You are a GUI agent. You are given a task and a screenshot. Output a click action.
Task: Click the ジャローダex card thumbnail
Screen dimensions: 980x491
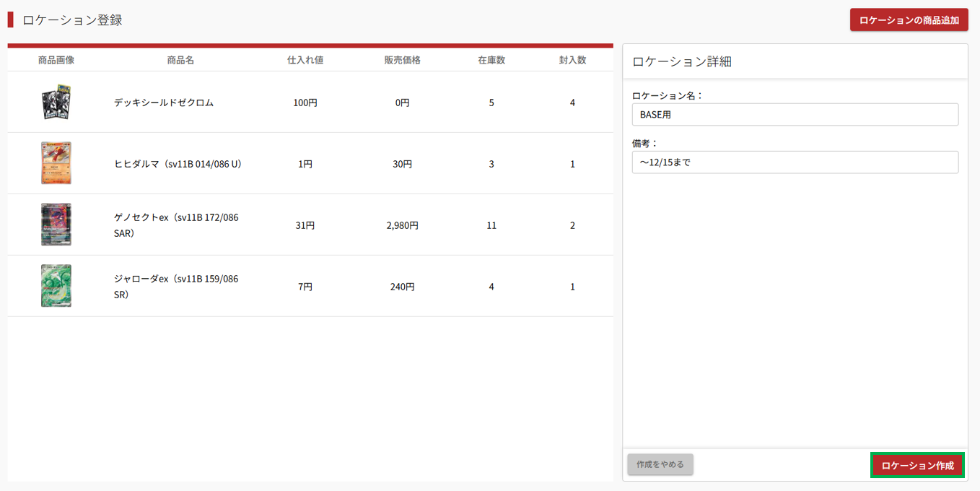coord(56,286)
